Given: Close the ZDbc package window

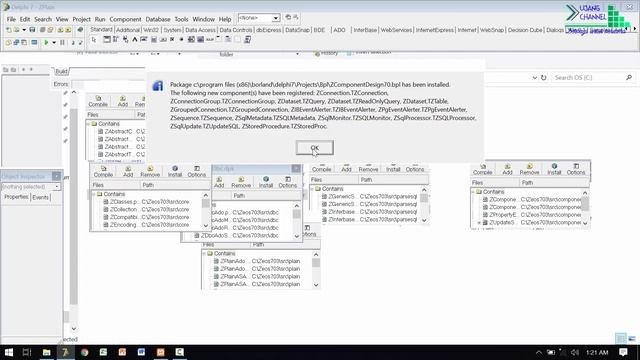Looking at the screenshot, I should click(296, 169).
